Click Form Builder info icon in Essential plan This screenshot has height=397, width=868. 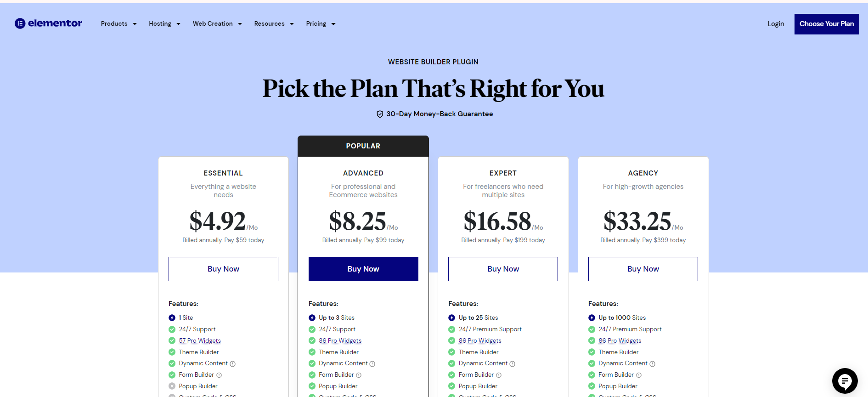coord(219,375)
